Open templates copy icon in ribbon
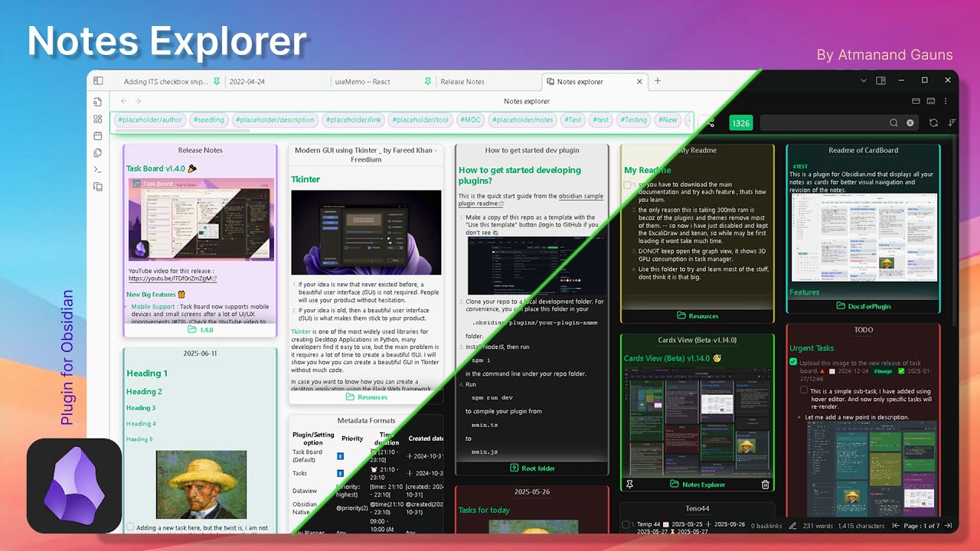 coord(98,152)
